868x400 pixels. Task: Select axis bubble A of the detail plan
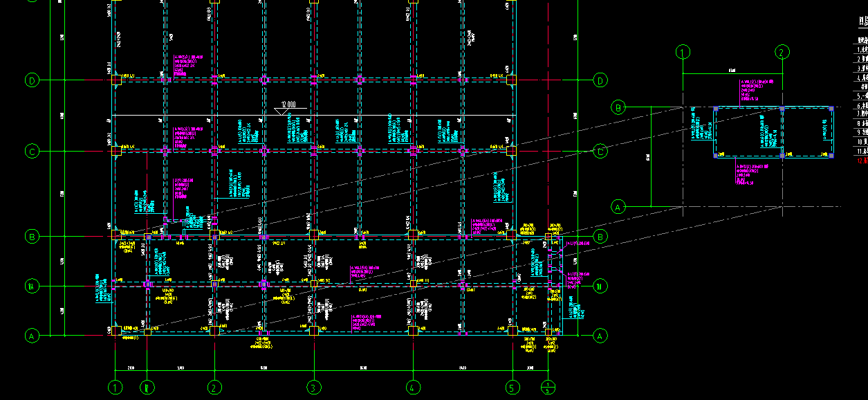619,206
